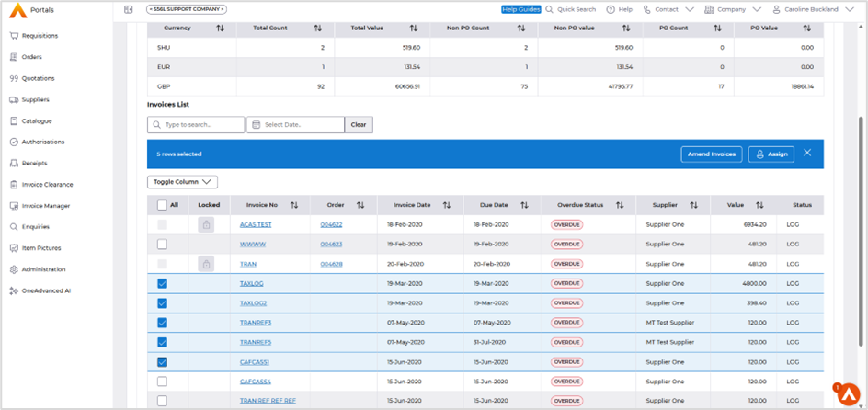868x410 pixels.
Task: Open order link 004622
Action: tap(331, 224)
